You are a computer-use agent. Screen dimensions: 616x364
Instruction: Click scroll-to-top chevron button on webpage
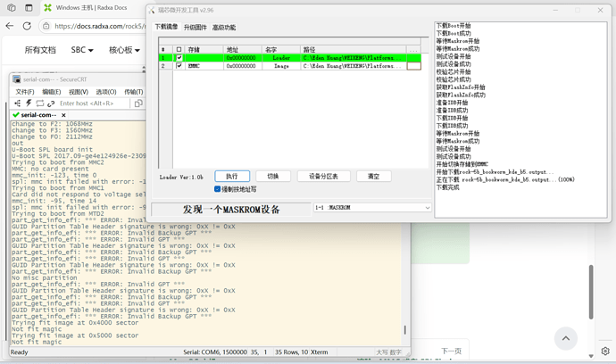pyautogui.click(x=566, y=338)
